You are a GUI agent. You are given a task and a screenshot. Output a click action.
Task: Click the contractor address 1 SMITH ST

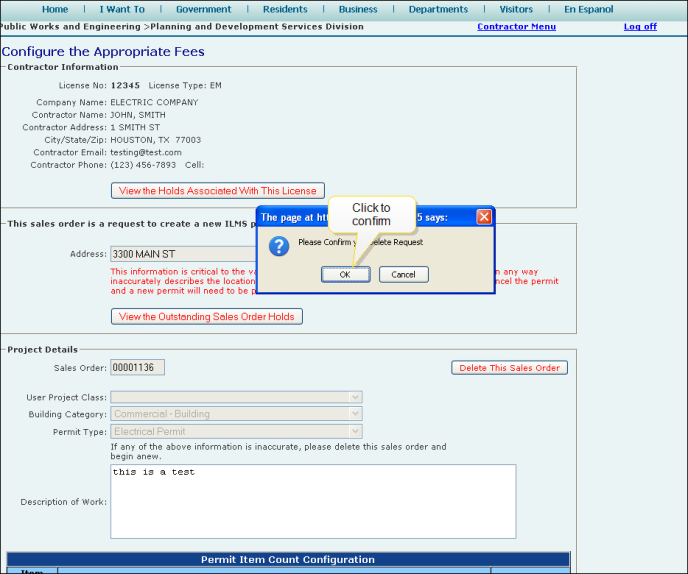pyautogui.click(x=135, y=127)
